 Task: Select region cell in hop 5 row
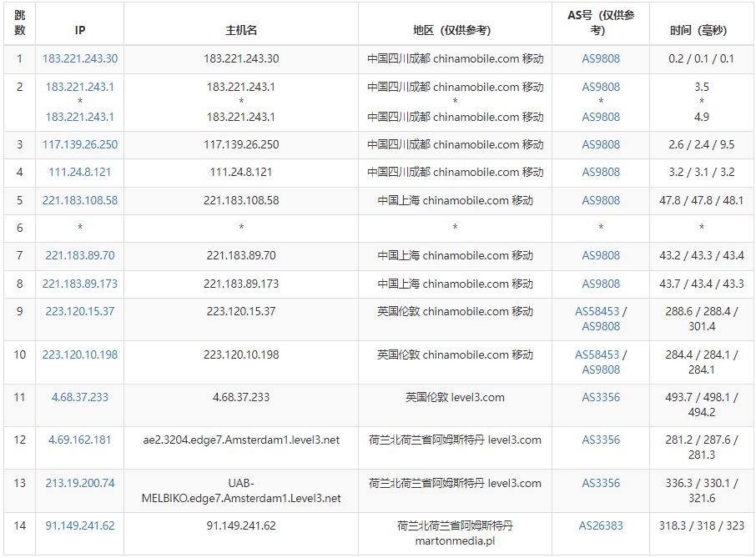(x=455, y=200)
